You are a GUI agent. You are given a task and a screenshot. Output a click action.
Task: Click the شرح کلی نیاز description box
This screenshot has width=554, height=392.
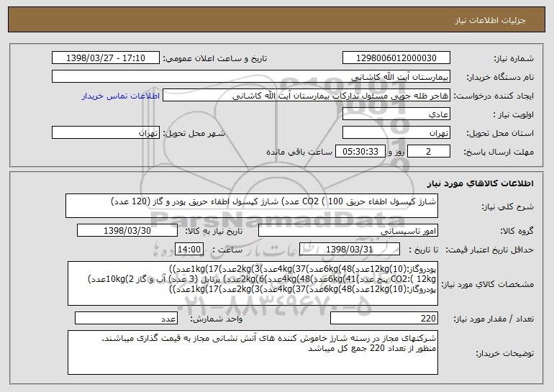tap(252, 206)
